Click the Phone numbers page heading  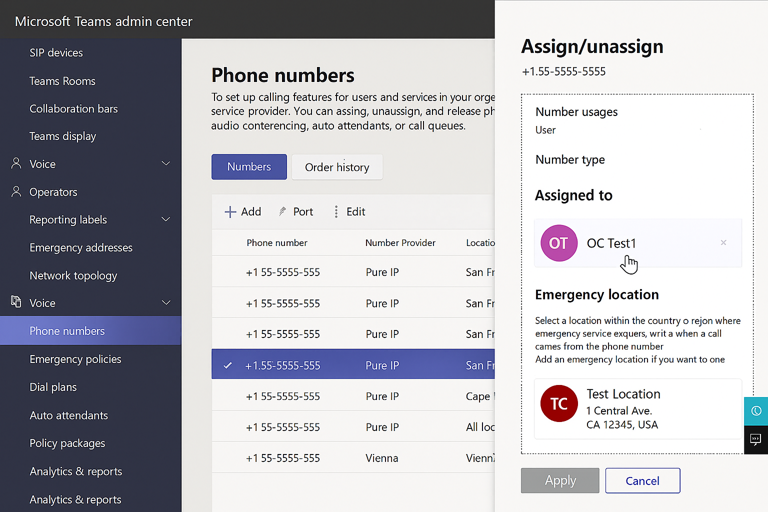pyautogui.click(x=283, y=75)
